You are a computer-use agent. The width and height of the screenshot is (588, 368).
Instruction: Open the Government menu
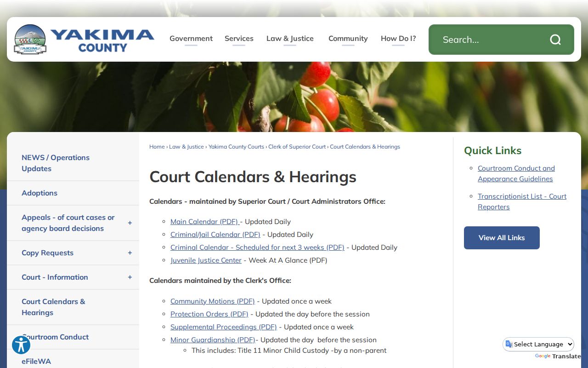(191, 39)
